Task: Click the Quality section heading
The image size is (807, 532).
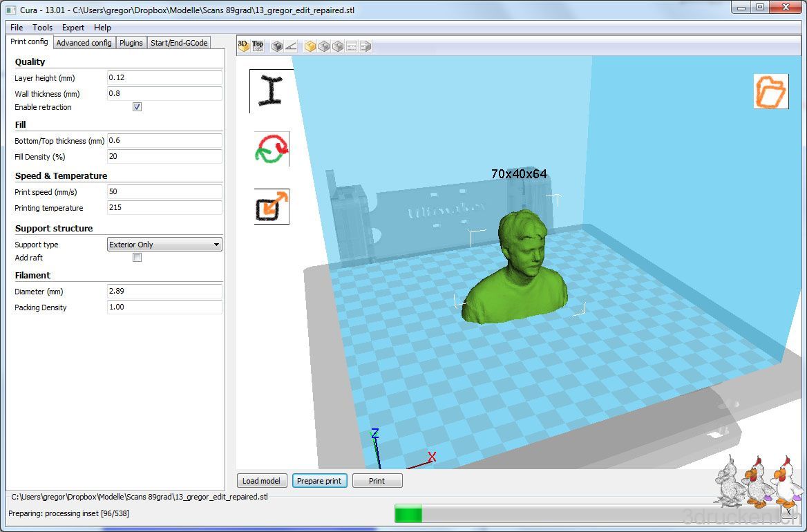Action: 30,61
